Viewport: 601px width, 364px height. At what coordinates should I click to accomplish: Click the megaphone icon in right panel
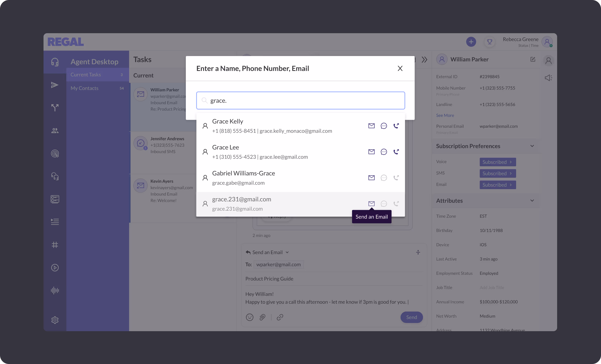[x=548, y=78]
